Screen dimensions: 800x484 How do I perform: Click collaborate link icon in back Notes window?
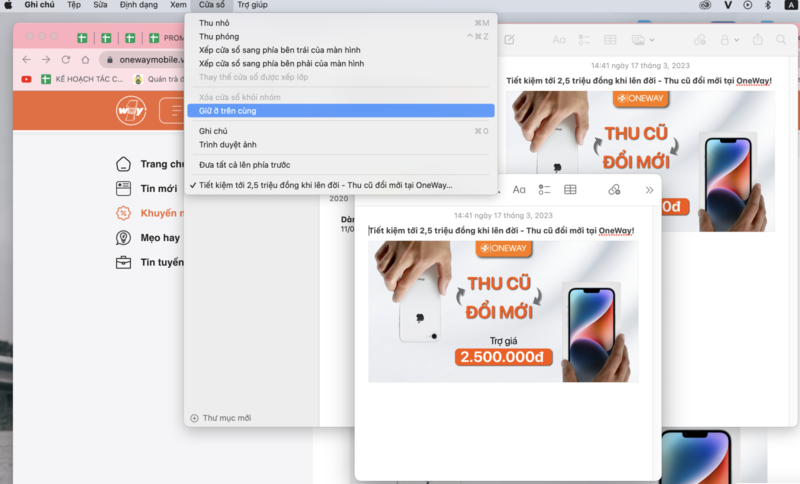click(x=699, y=40)
